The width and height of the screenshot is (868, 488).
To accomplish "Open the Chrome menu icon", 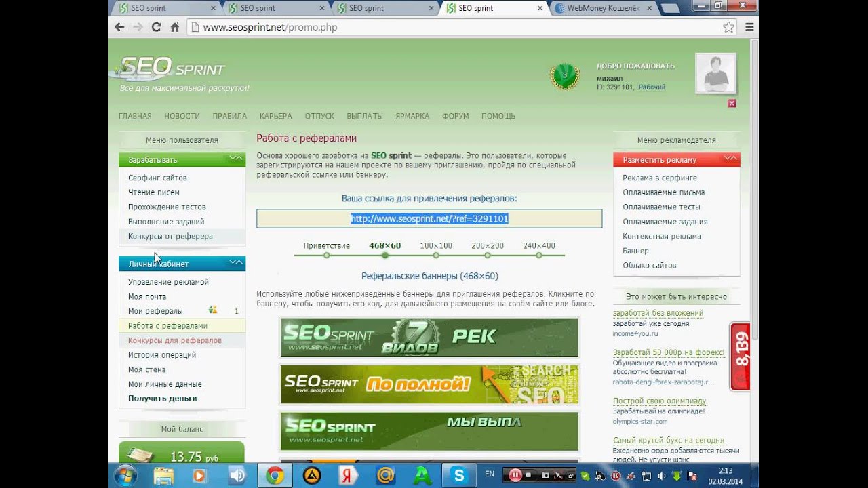I will pyautogui.click(x=749, y=27).
